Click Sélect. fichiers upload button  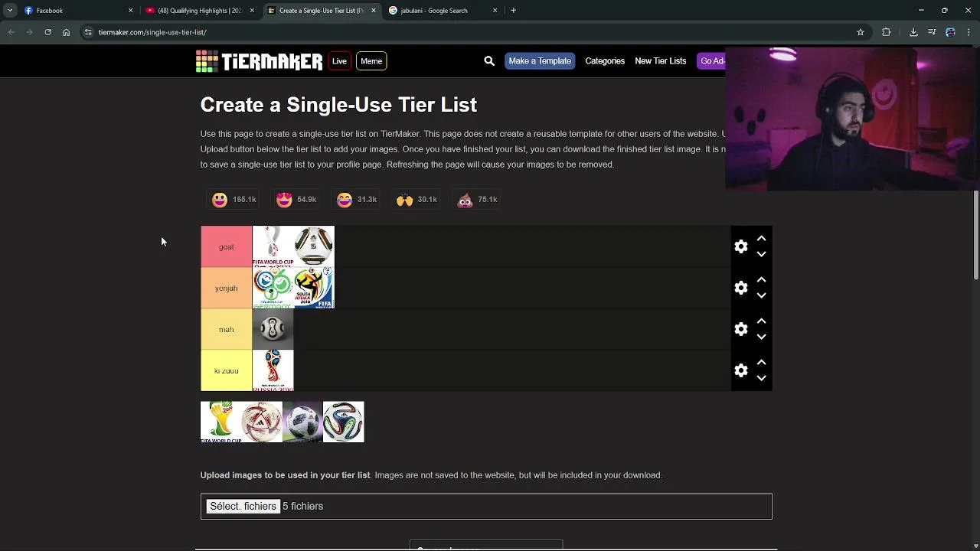(x=243, y=506)
